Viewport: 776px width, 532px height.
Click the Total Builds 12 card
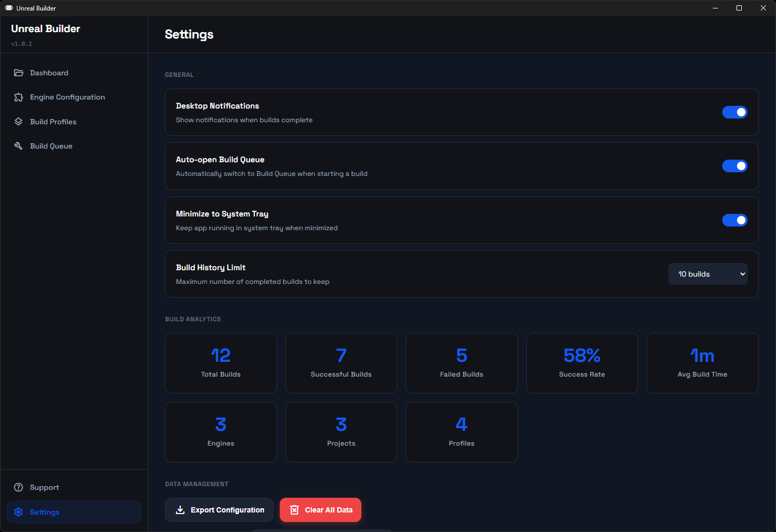(x=221, y=363)
